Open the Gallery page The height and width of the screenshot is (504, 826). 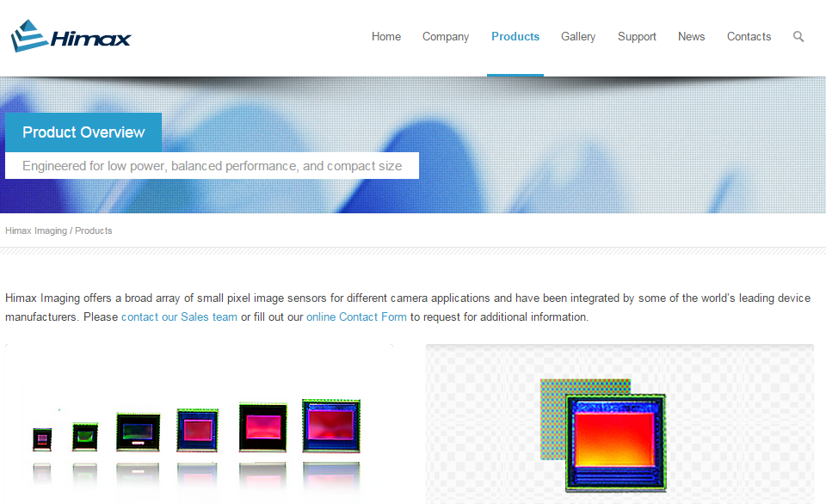point(578,37)
